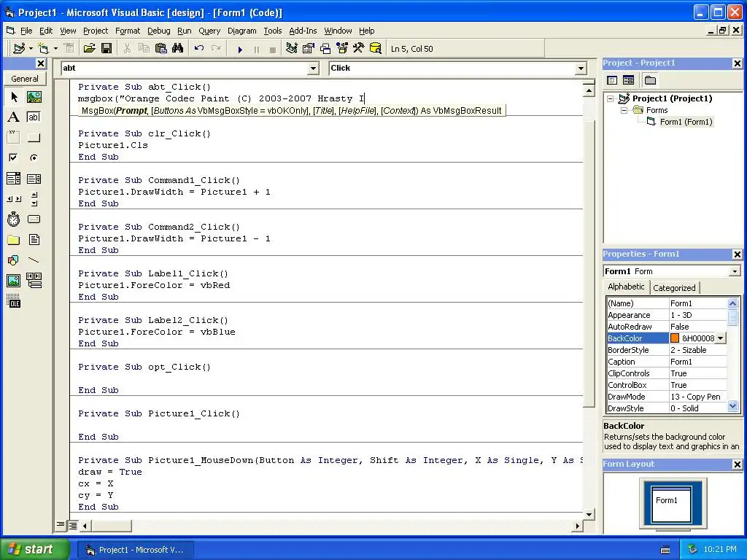Image resolution: width=747 pixels, height=560 pixels.
Task: Open the Diagram menu
Action: [241, 31]
